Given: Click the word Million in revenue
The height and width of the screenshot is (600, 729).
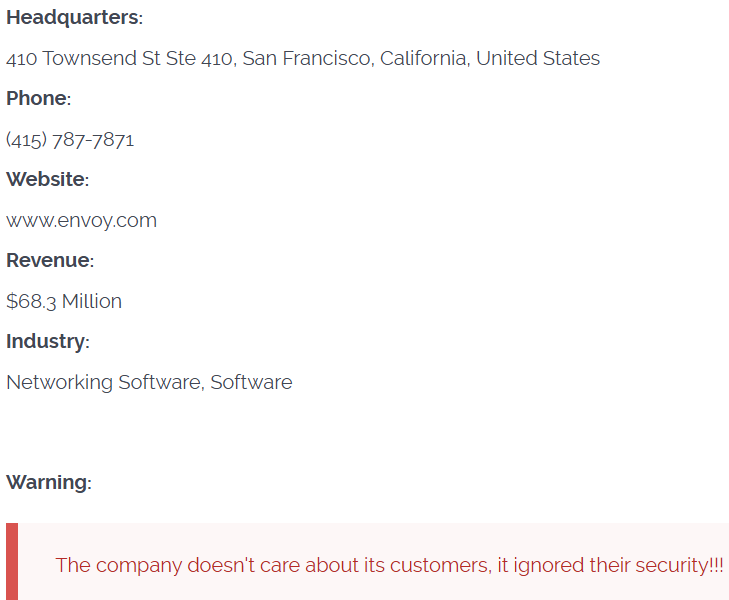Looking at the screenshot, I should [92, 301].
